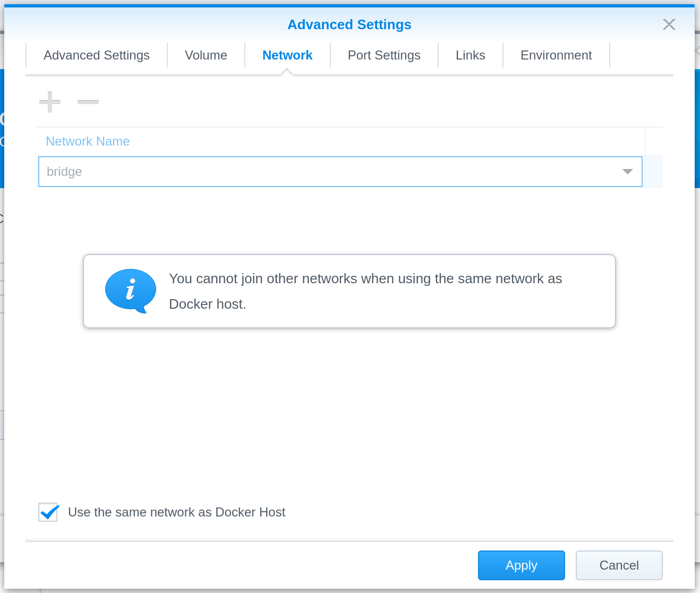This screenshot has width=700, height=593.
Task: Apply the advanced settings
Action: tap(521, 565)
